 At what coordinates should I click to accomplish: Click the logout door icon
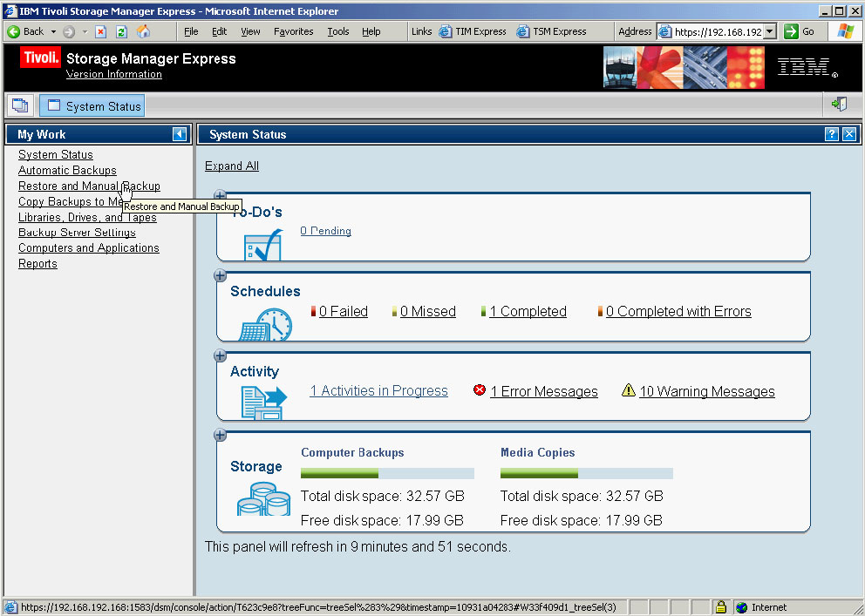tap(840, 105)
